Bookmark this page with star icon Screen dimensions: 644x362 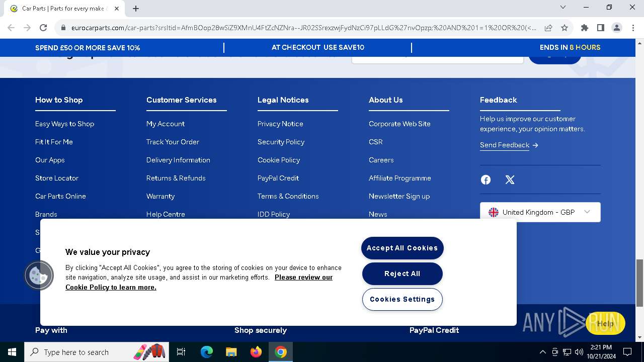(565, 28)
